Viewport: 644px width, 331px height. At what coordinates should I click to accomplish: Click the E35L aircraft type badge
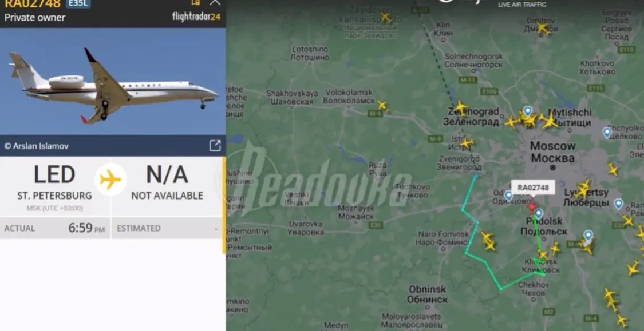(78, 3)
